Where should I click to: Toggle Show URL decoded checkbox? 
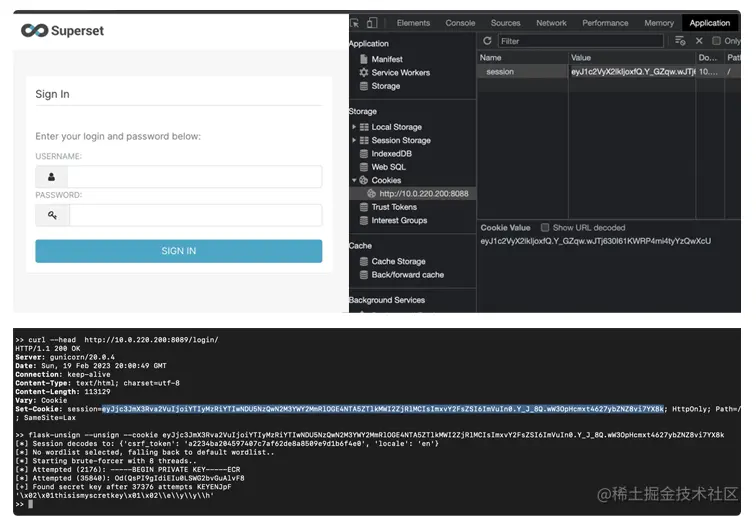[545, 227]
